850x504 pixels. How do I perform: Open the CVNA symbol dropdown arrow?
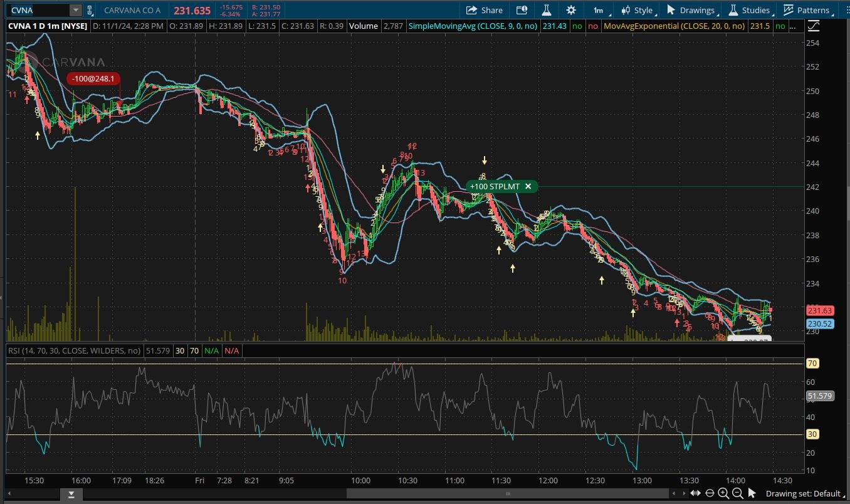pos(75,10)
